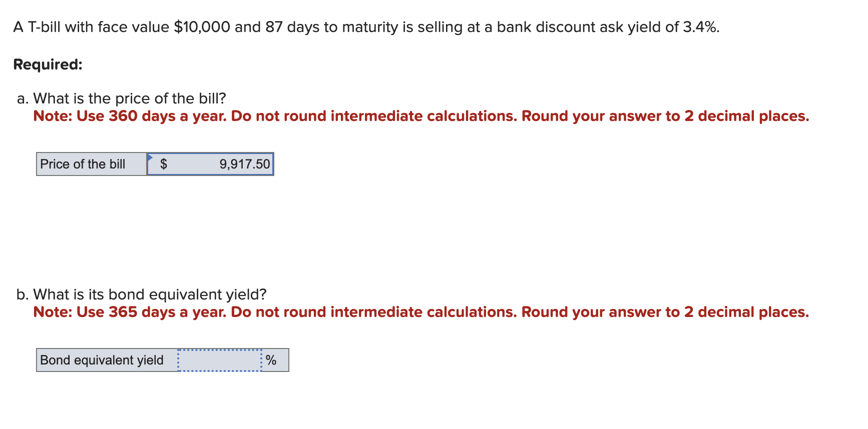Click the 9,917.50 value in the price cell
This screenshot has height=429, width=868.
tap(244, 164)
